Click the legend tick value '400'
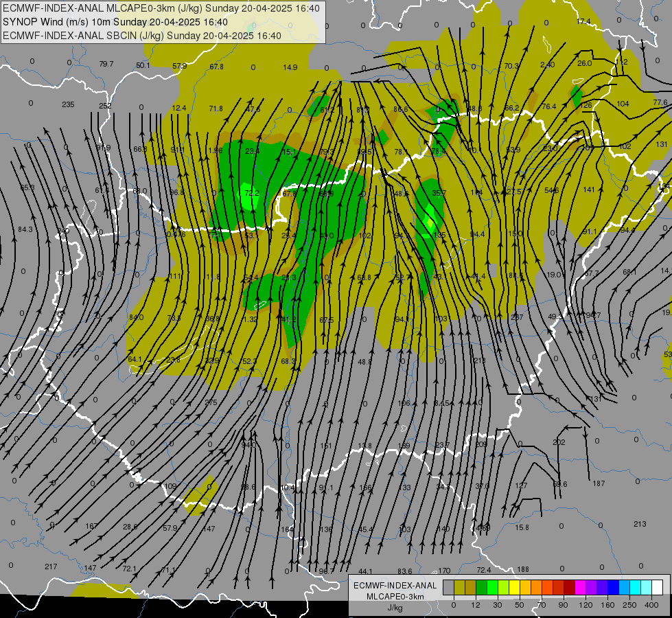Screen dimensions: 672x618 pos(651,605)
